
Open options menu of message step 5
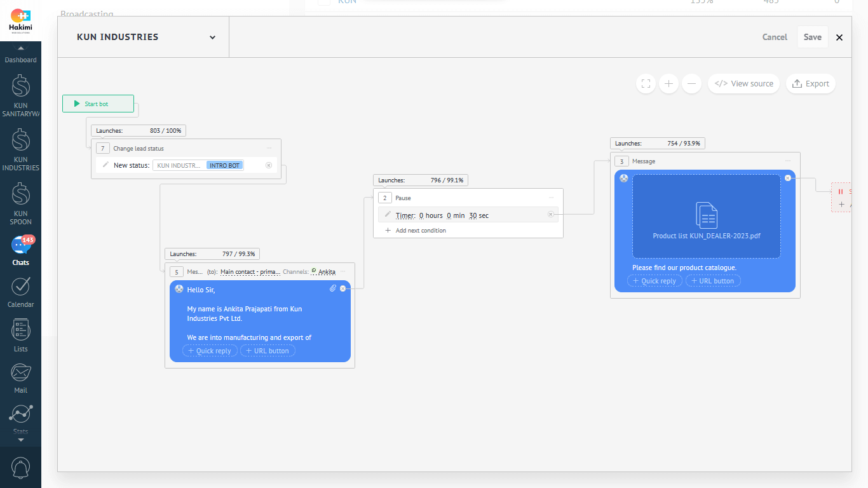coord(343,272)
